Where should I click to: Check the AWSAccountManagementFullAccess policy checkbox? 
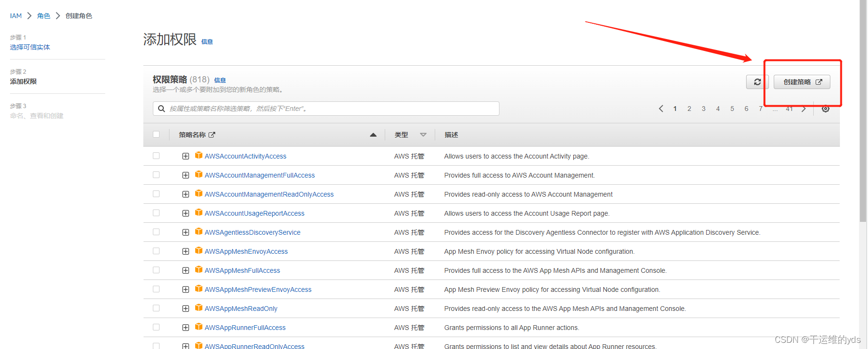[156, 175]
